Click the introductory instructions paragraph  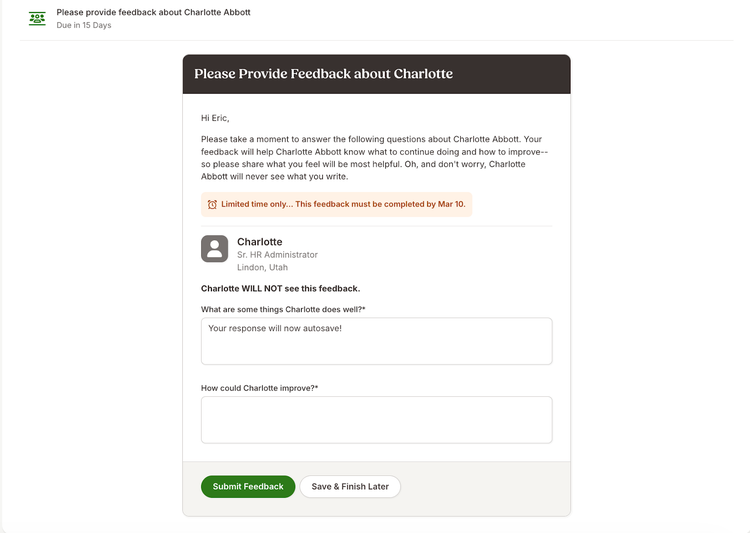[x=375, y=158]
